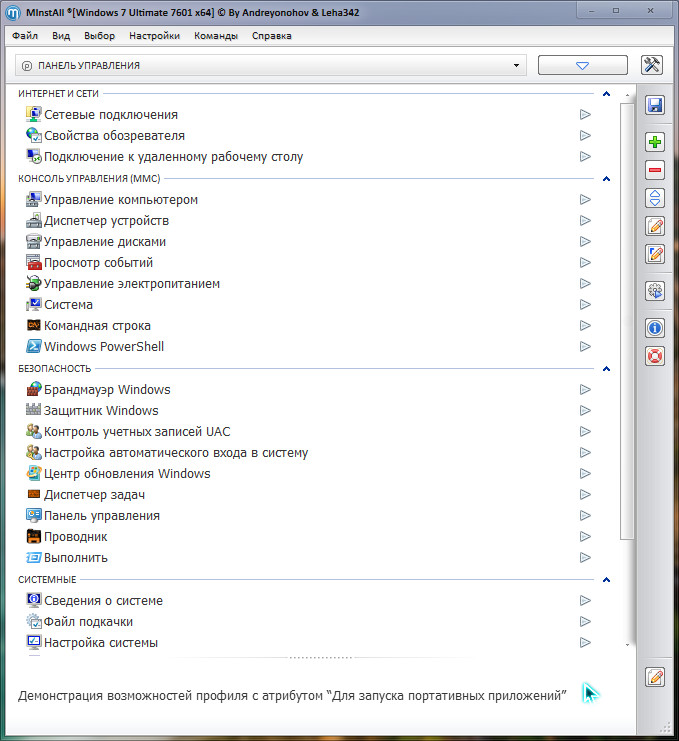Click the tools (wrench and hammer) settings icon
679x741 pixels.
[652, 65]
